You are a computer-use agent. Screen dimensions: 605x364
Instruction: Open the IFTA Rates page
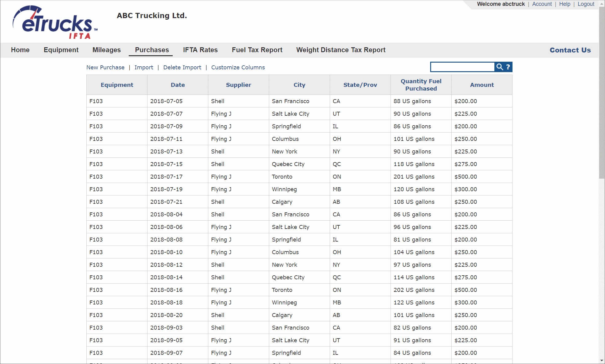(200, 50)
